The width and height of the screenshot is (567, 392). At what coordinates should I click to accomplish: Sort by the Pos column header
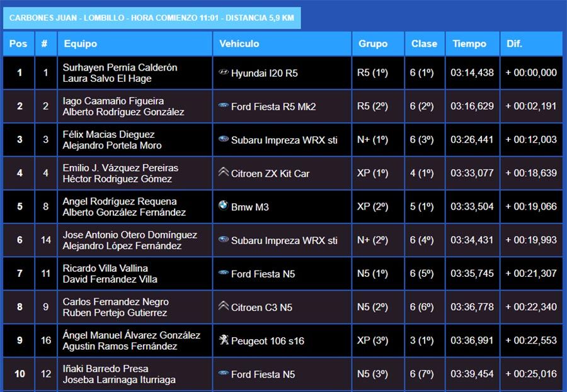18,44
